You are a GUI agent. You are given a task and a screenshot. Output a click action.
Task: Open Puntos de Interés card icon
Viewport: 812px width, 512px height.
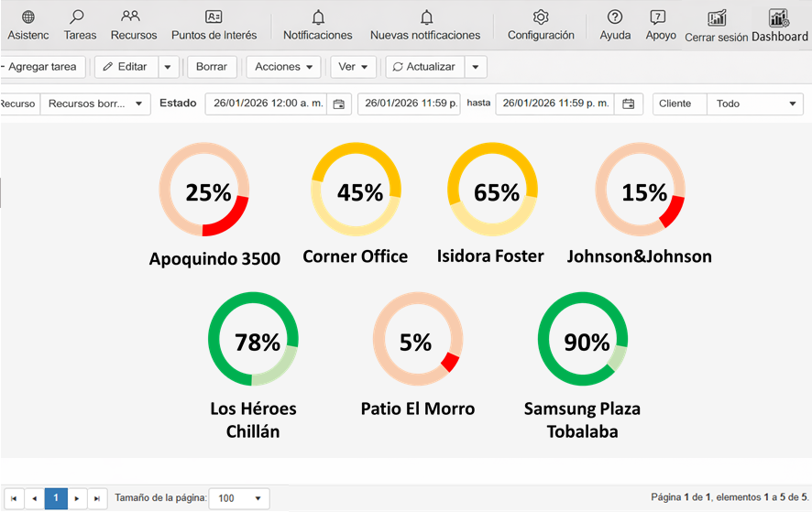(214, 16)
